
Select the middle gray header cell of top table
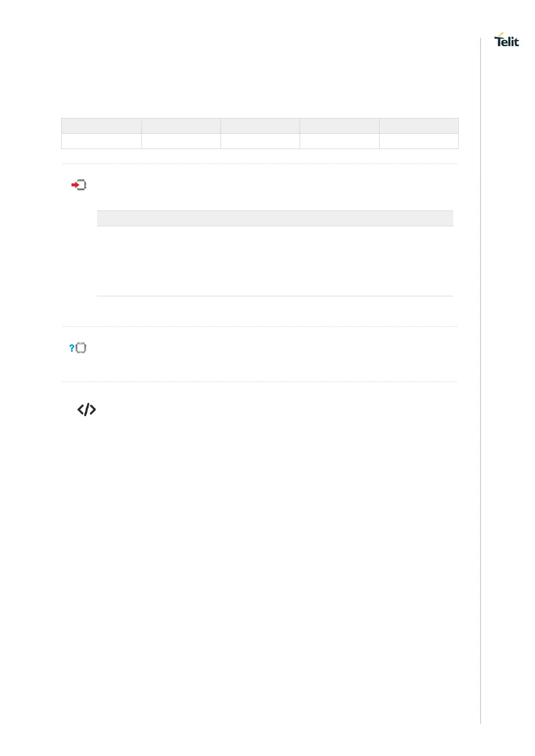[260, 126]
